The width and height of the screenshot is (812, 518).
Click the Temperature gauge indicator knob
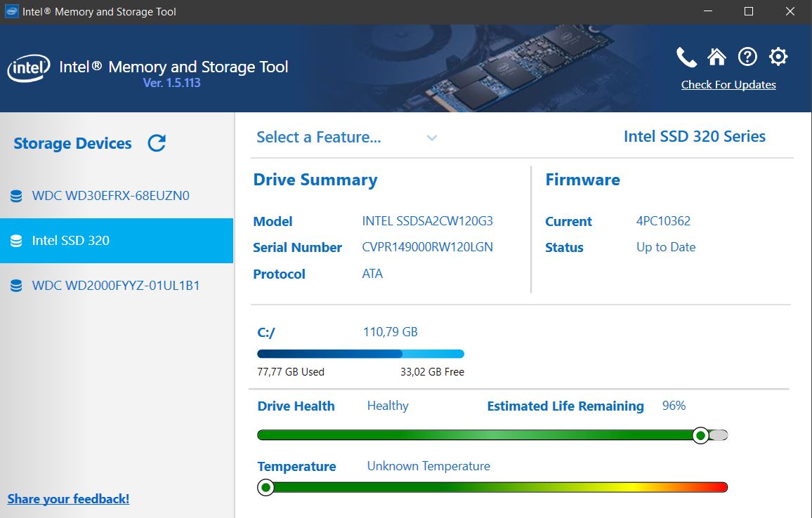[x=266, y=487]
